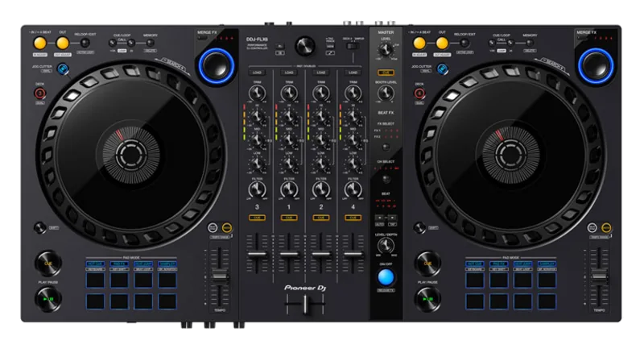Tap the right deck CUE button
This screenshot has width=644, height=349.
(x=427, y=263)
